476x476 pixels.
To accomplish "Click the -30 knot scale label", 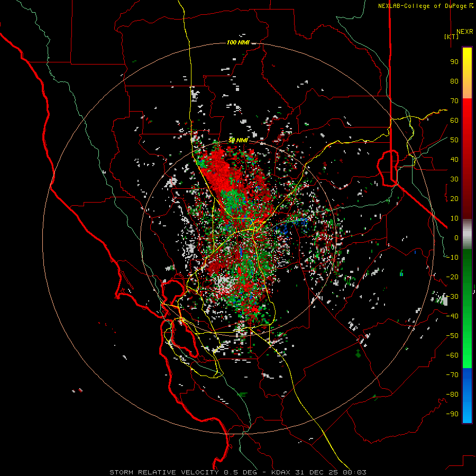I will point(452,297).
